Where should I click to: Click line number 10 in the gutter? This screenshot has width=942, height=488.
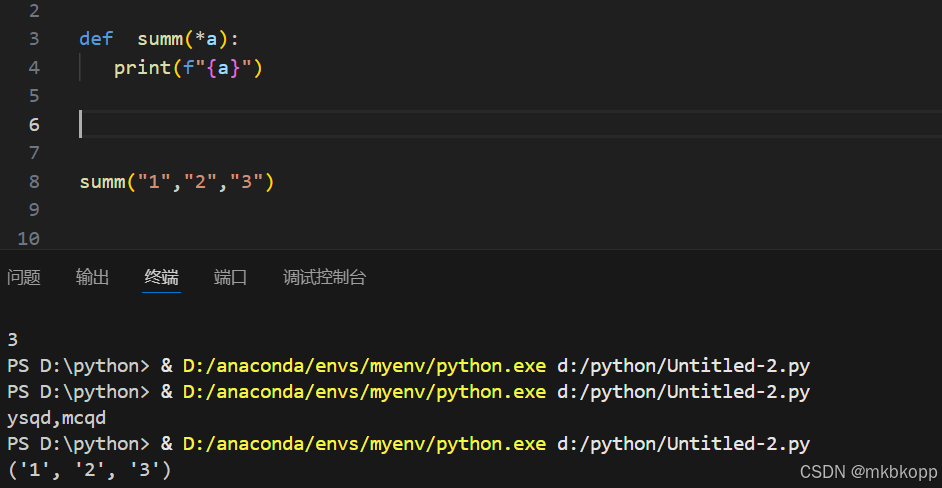click(29, 239)
